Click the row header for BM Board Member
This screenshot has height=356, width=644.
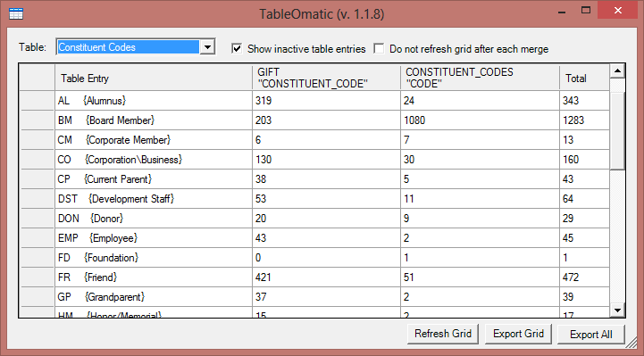click(x=37, y=120)
